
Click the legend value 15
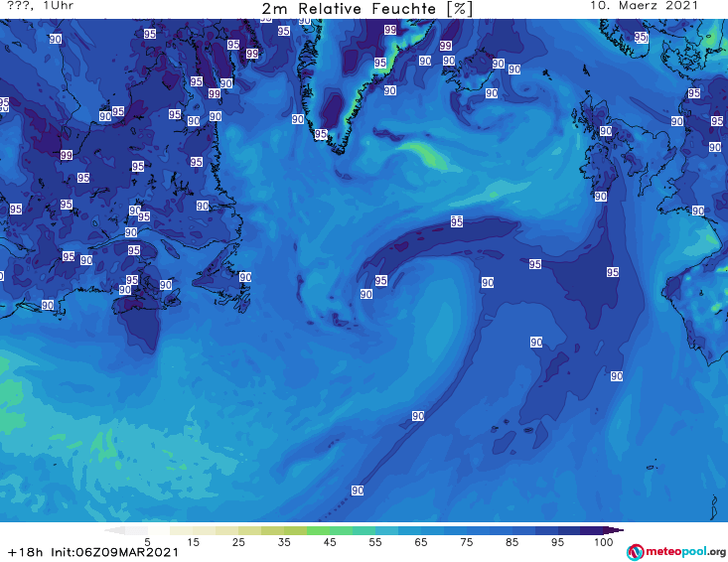click(193, 542)
